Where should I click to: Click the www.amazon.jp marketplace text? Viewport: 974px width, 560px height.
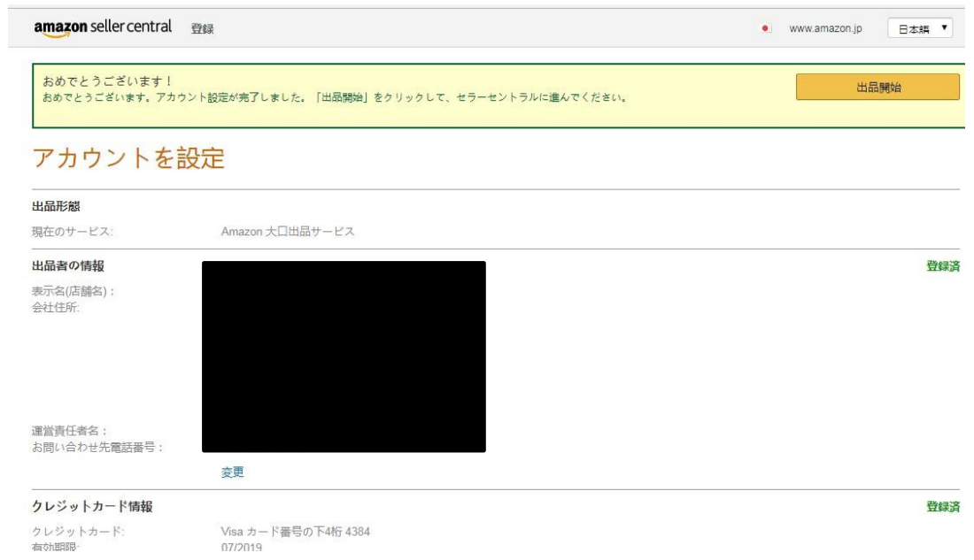pos(825,28)
